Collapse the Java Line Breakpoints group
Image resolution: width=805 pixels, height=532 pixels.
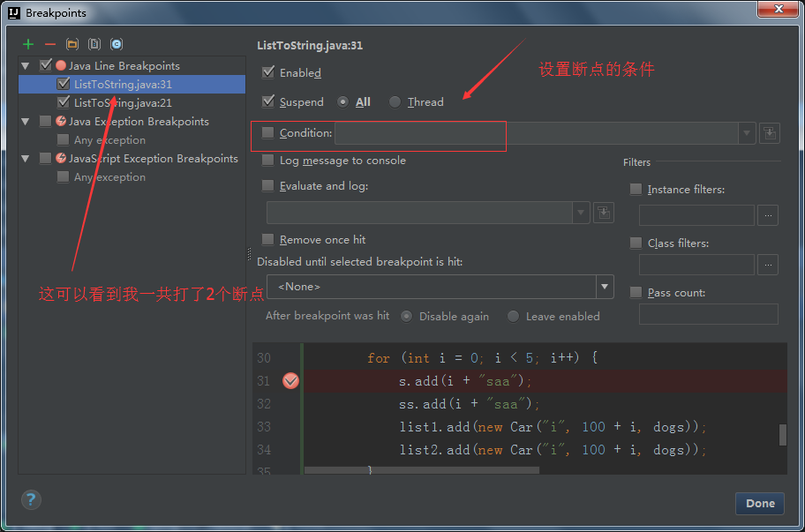tap(25, 64)
